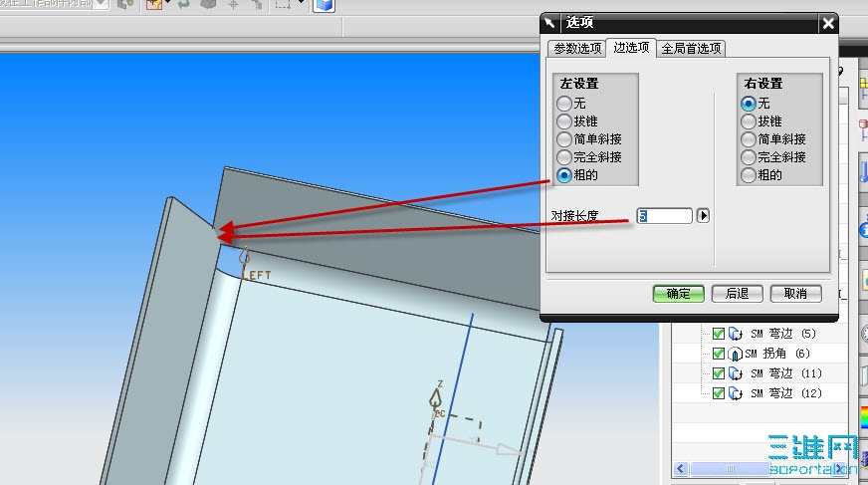Viewport: 868px width, 485px height.
Task: Click the navigator scrollbar left arrow
Action: tap(681, 469)
